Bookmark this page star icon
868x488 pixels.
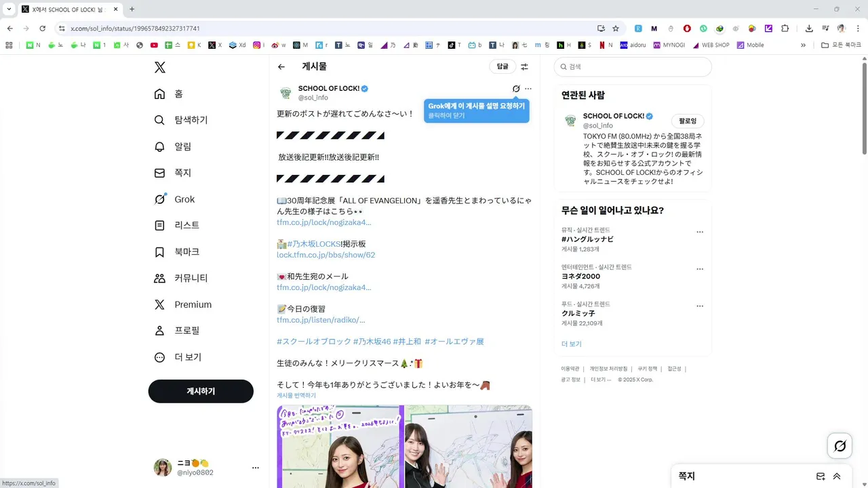[x=616, y=28]
